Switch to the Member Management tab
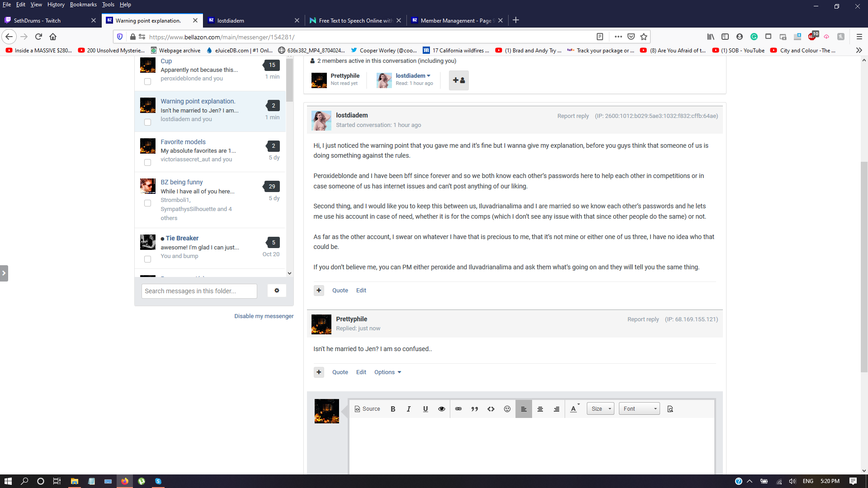This screenshot has width=868, height=488. click(x=457, y=20)
